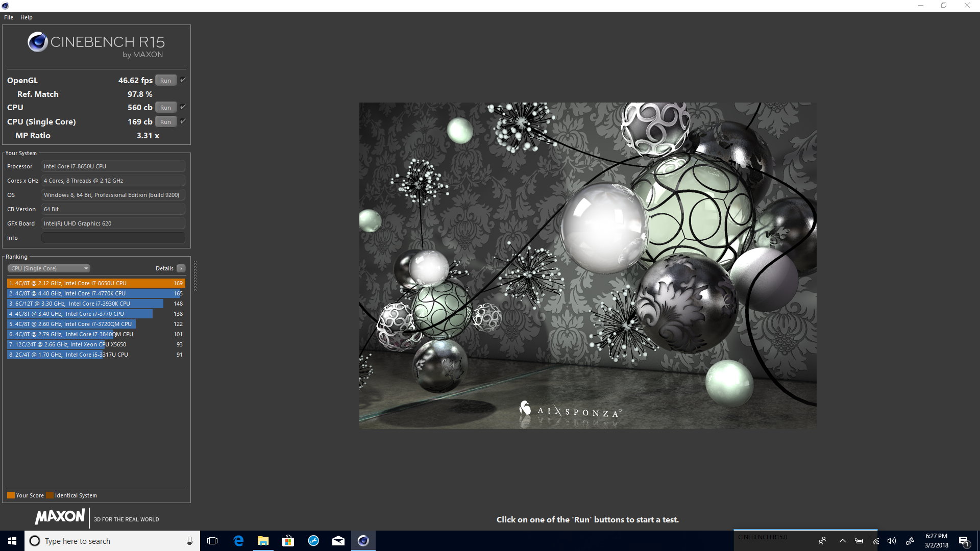Launch Microsoft Edge from the taskbar
Screen dimensions: 980x551
click(x=238, y=541)
